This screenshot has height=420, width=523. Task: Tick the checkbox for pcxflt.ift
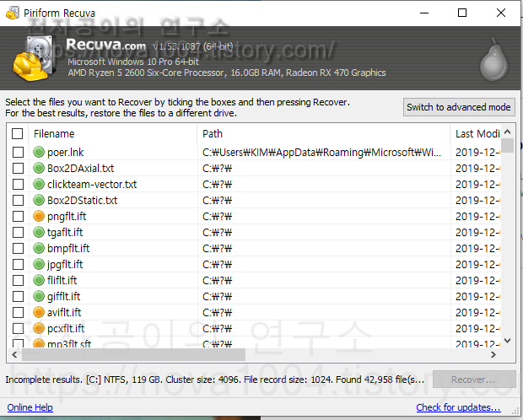coord(18,328)
